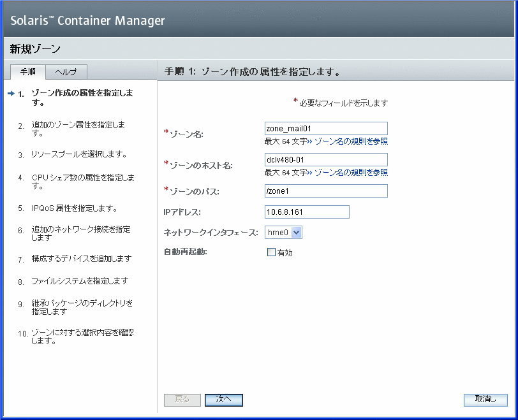Click the 必要なフィールドを示します note
Viewport: 518px width, 420px height.
344,103
